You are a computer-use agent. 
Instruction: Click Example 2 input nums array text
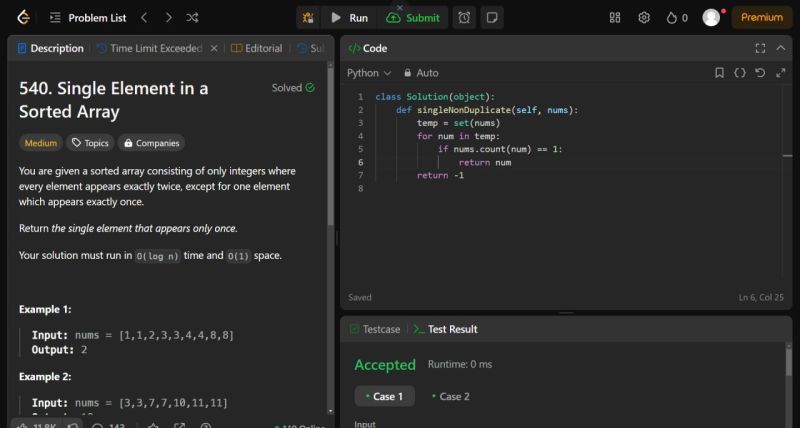tap(151, 403)
